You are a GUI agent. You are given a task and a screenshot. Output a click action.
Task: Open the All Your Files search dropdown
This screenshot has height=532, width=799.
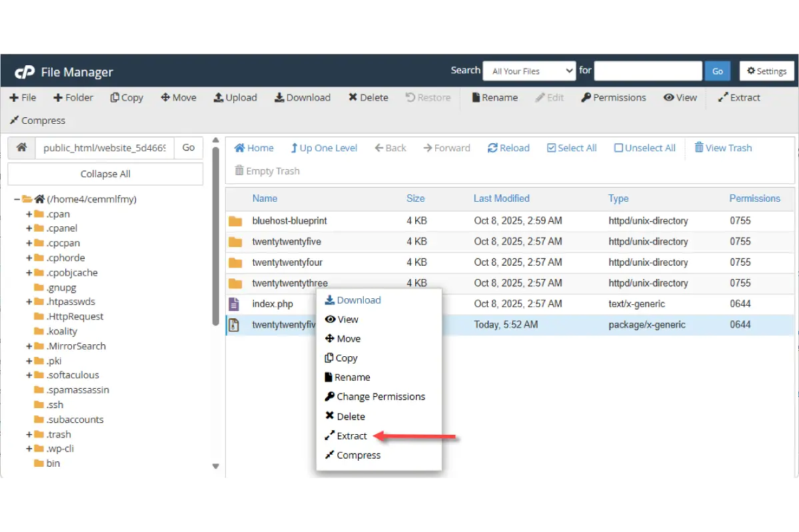(529, 71)
